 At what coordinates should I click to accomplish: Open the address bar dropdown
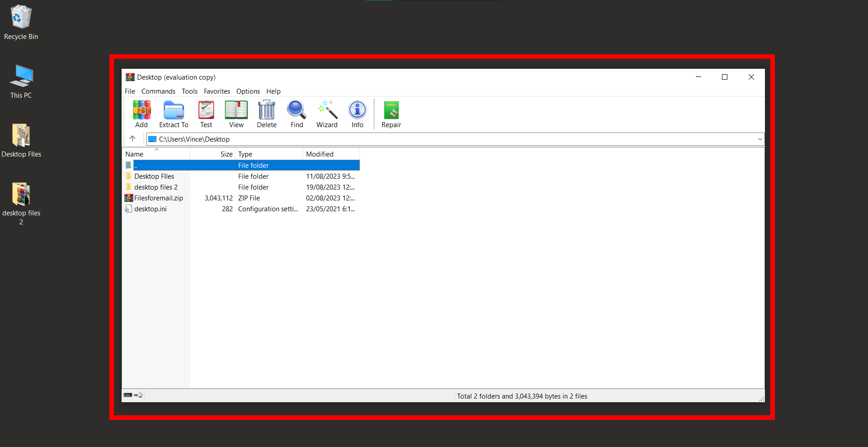tap(759, 139)
